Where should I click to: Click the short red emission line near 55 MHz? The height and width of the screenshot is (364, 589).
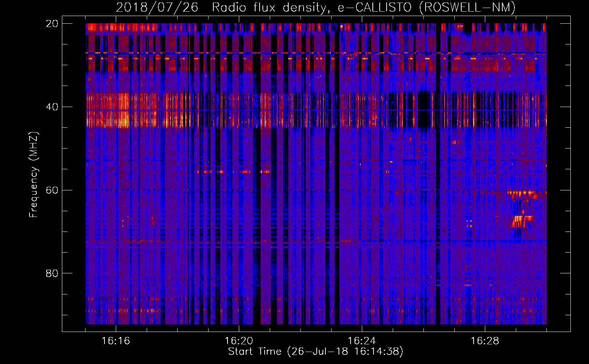coord(234,171)
